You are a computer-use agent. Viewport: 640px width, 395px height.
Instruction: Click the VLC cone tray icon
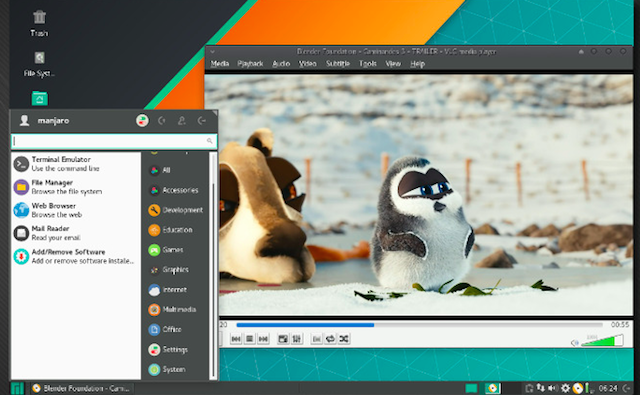578,388
